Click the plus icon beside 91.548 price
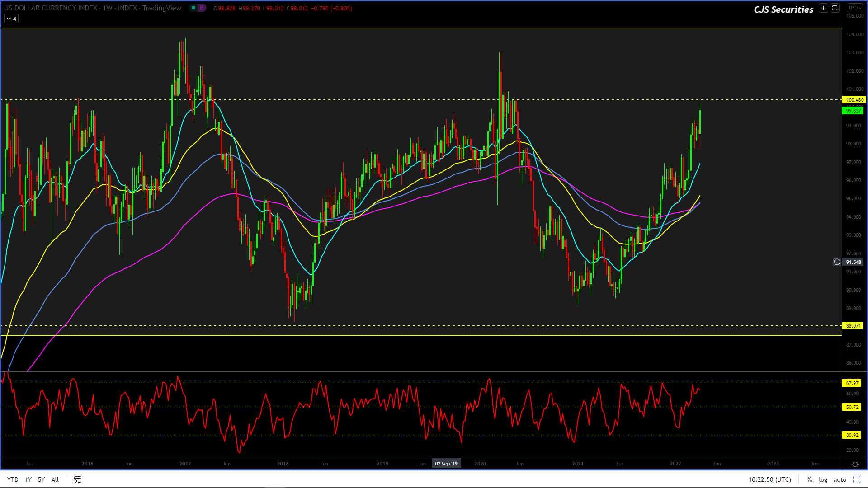The image size is (868, 488). 837,262
